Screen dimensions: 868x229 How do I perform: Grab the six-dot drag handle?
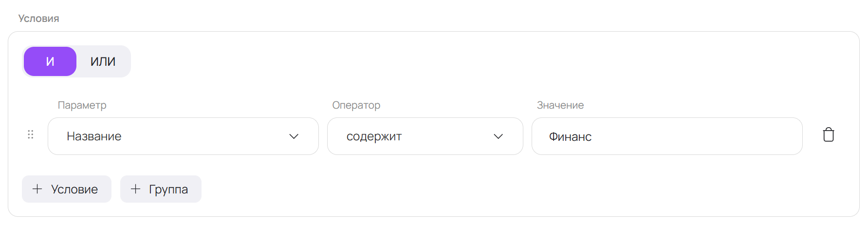tap(31, 134)
